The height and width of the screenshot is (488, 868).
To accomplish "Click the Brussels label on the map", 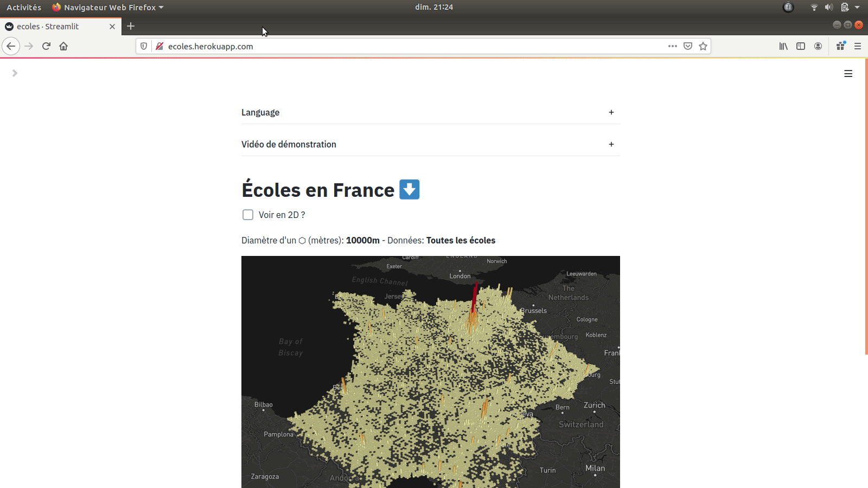I will pos(534,311).
